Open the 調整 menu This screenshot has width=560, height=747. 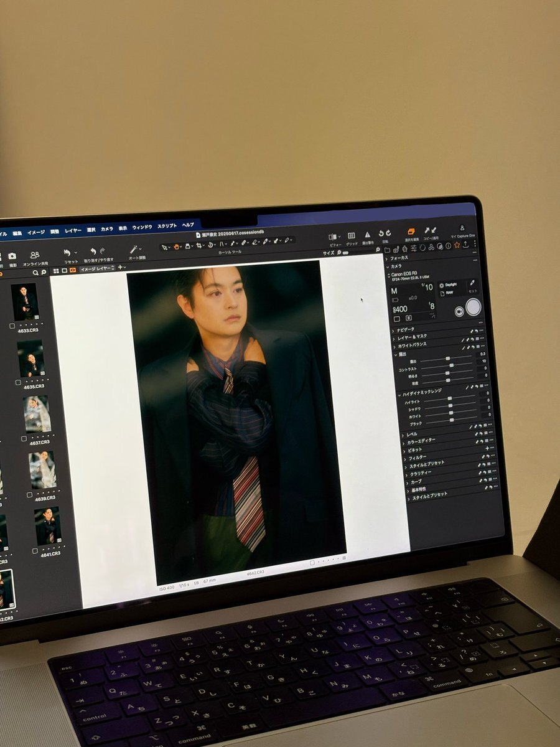pos(55,232)
